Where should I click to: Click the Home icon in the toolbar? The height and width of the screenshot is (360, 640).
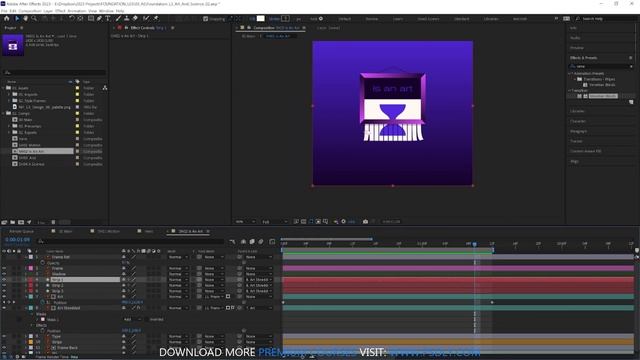pos(7,18)
